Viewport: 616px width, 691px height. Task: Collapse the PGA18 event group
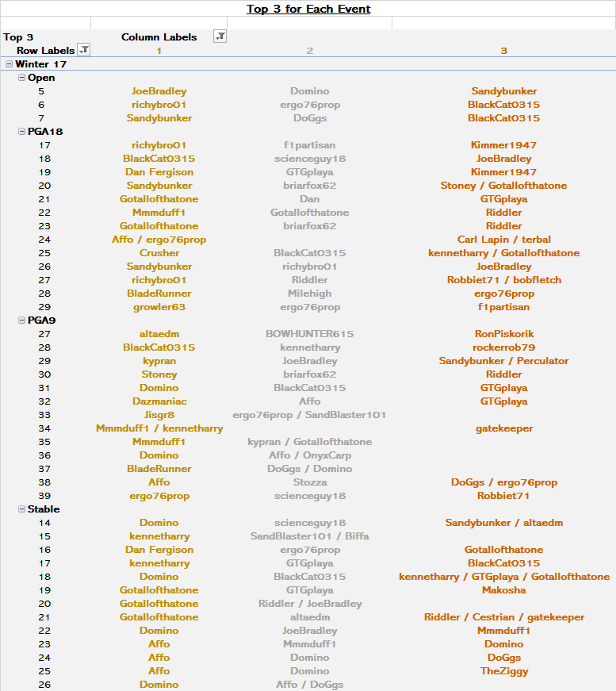(21, 132)
